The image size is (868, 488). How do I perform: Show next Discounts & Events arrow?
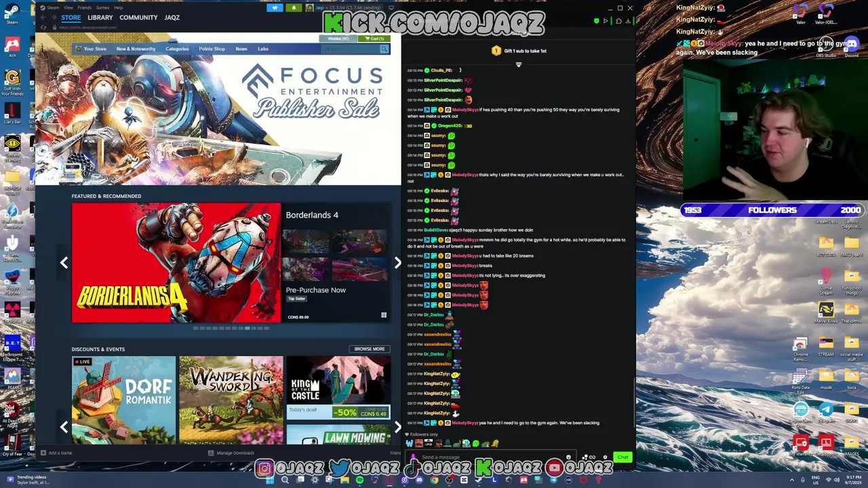[x=397, y=427]
